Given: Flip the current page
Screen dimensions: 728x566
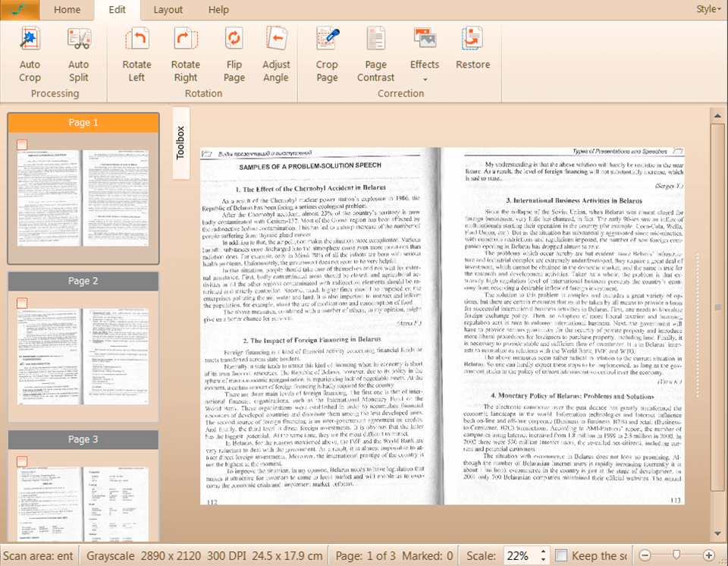Looking at the screenshot, I should coord(234,39).
